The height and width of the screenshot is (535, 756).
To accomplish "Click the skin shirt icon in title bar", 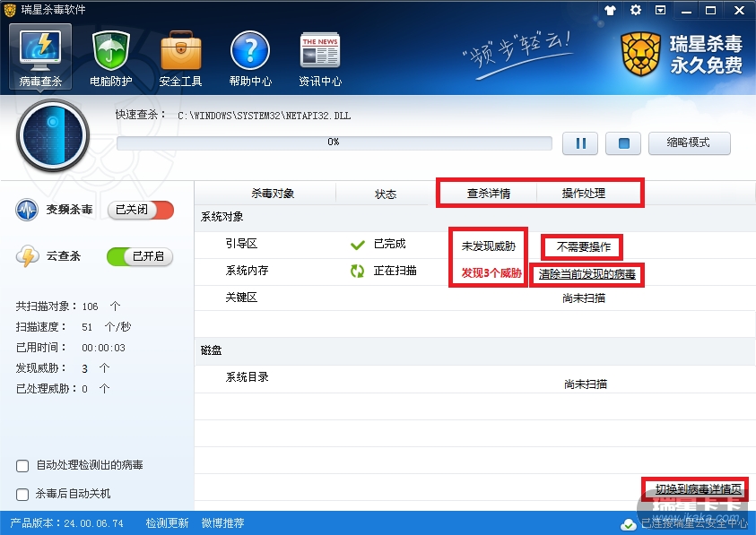I will point(611,10).
